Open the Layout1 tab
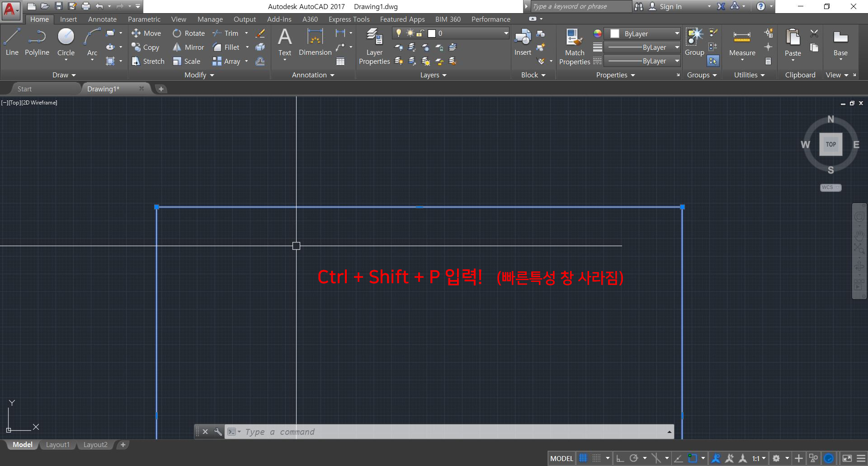Viewport: 868px width, 466px height. click(x=58, y=444)
